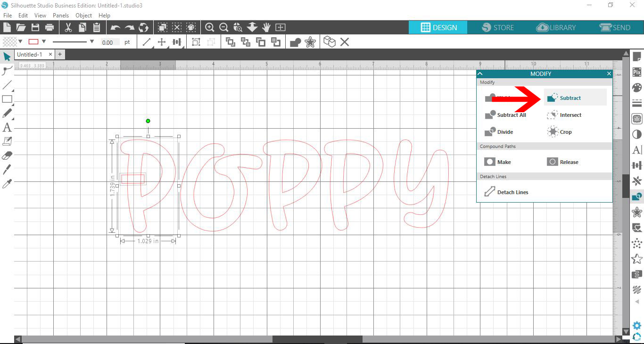Screen dimensions: 644x344
Task: Switch to the LIBRARY tab
Action: pyautogui.click(x=556, y=27)
